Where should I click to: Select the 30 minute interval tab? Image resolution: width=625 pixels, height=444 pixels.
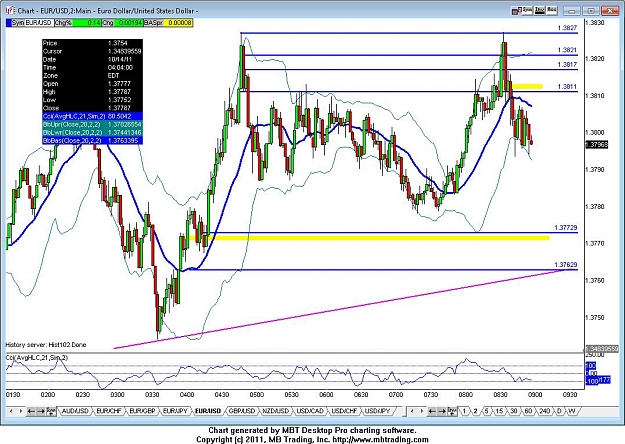(514, 411)
